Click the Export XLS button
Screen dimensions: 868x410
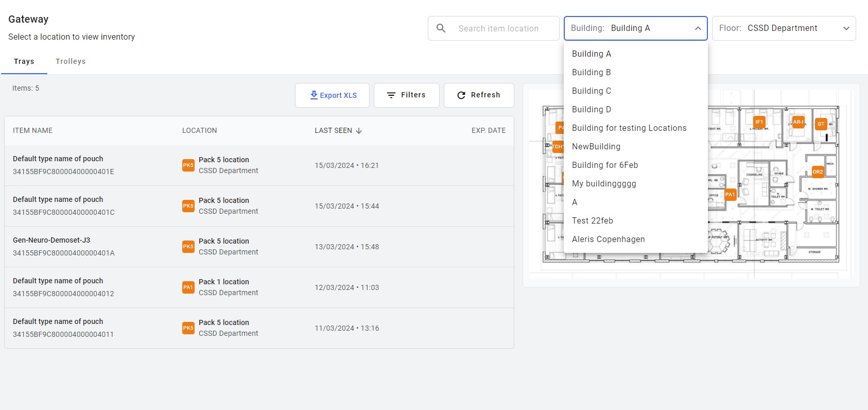pyautogui.click(x=332, y=95)
